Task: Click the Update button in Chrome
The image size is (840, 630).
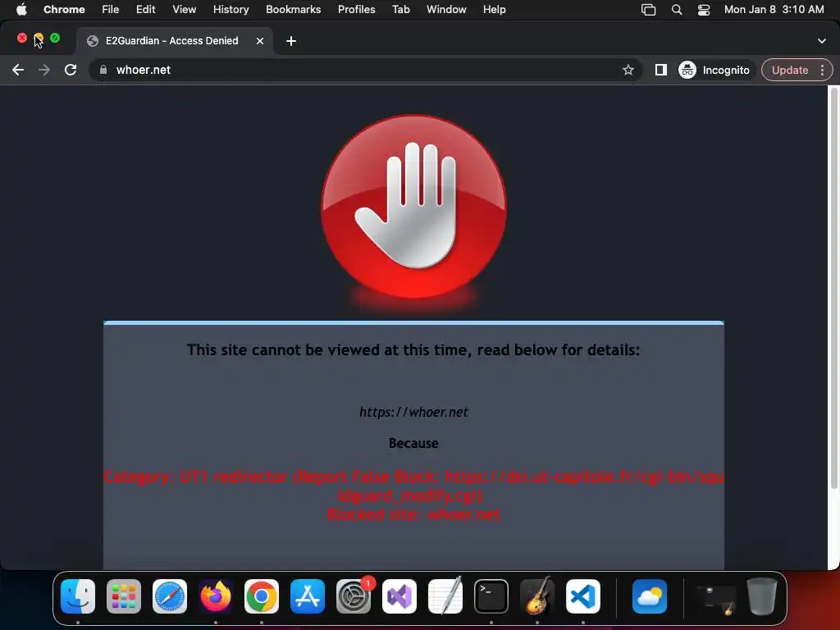Action: (x=790, y=70)
